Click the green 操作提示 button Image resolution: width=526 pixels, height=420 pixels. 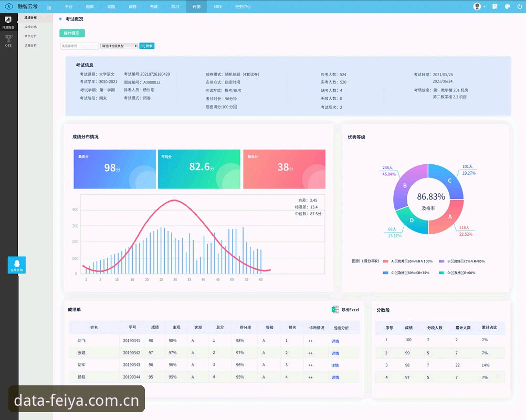tap(72, 33)
